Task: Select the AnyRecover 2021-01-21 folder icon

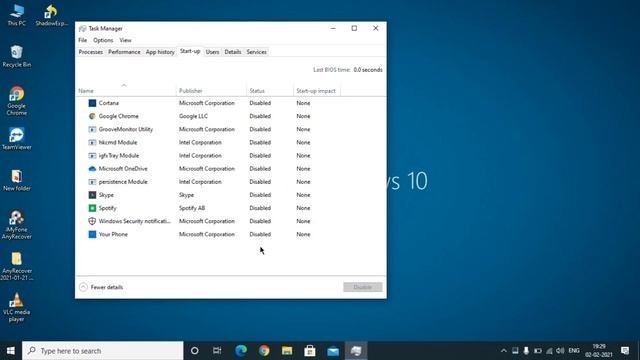Action: pos(17,266)
